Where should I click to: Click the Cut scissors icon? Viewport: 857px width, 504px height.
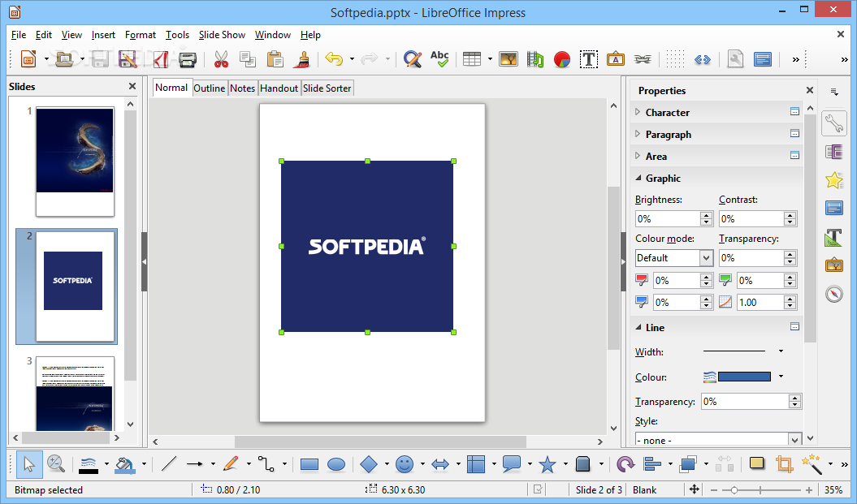click(221, 59)
